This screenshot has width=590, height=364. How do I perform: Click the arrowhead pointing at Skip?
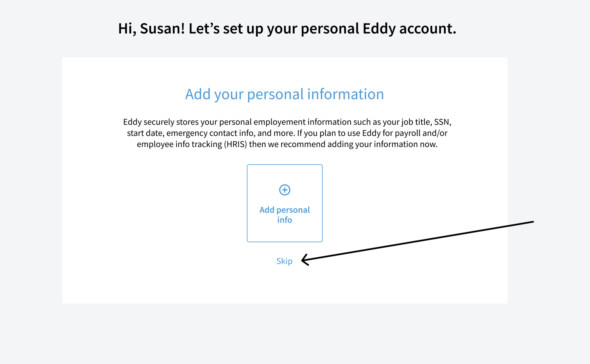[x=305, y=260]
